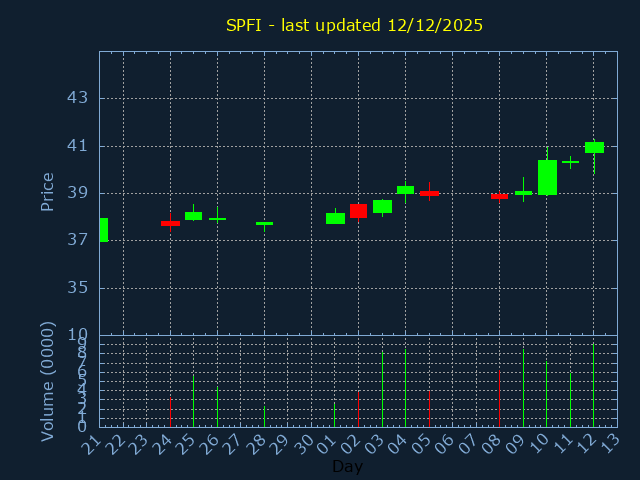
Task: Click the red candlestick on day 24
Action: point(170,223)
